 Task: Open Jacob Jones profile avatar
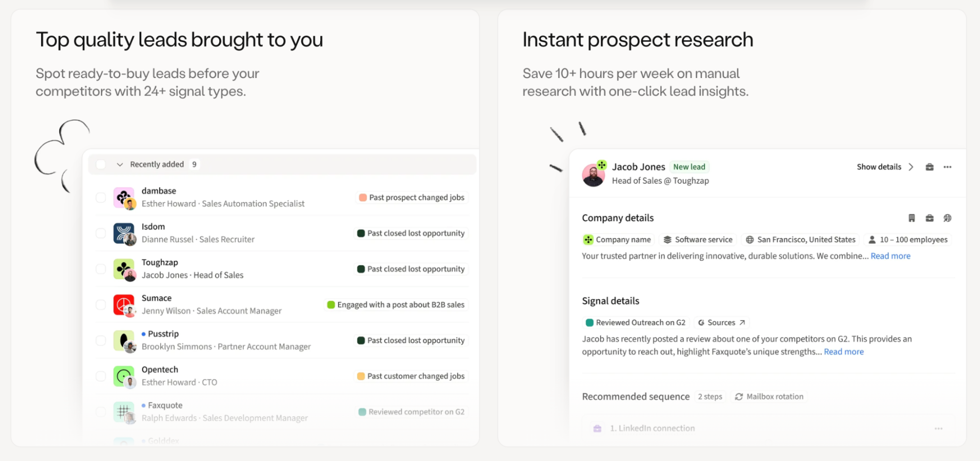pyautogui.click(x=593, y=175)
